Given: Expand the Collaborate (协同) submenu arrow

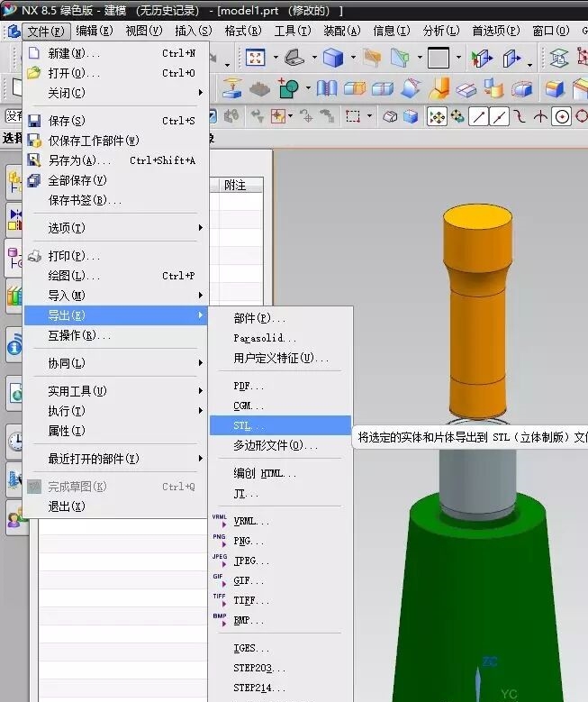Looking at the screenshot, I should coord(201,362).
